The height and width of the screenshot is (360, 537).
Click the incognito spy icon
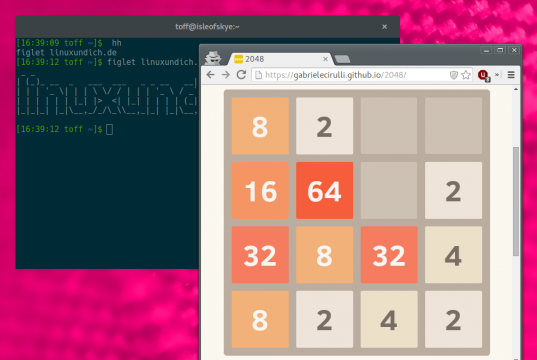pyautogui.click(x=213, y=58)
